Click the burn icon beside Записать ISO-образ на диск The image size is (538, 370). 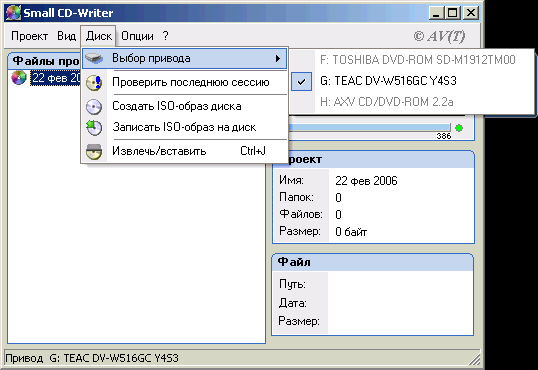tap(94, 127)
